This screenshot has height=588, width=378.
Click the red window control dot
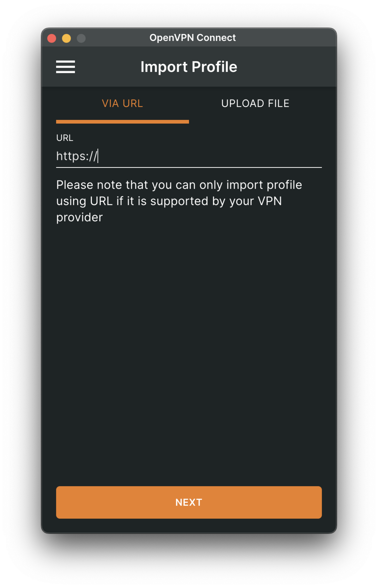pos(52,38)
